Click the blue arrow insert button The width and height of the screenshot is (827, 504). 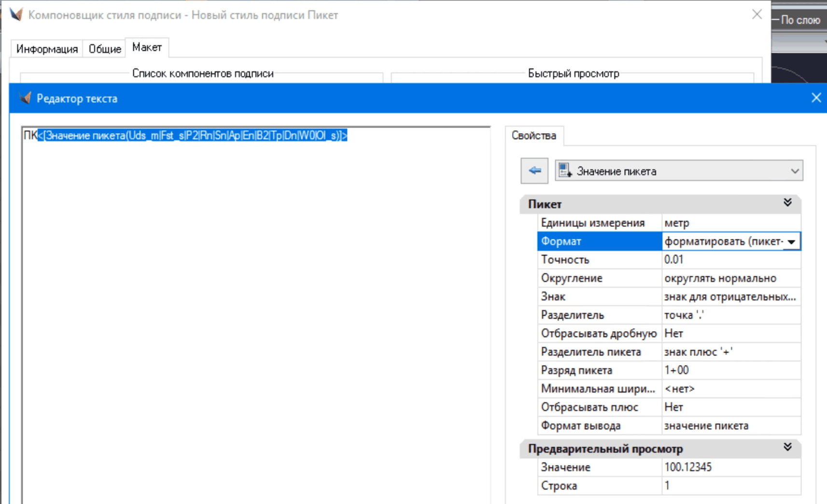[x=534, y=171]
